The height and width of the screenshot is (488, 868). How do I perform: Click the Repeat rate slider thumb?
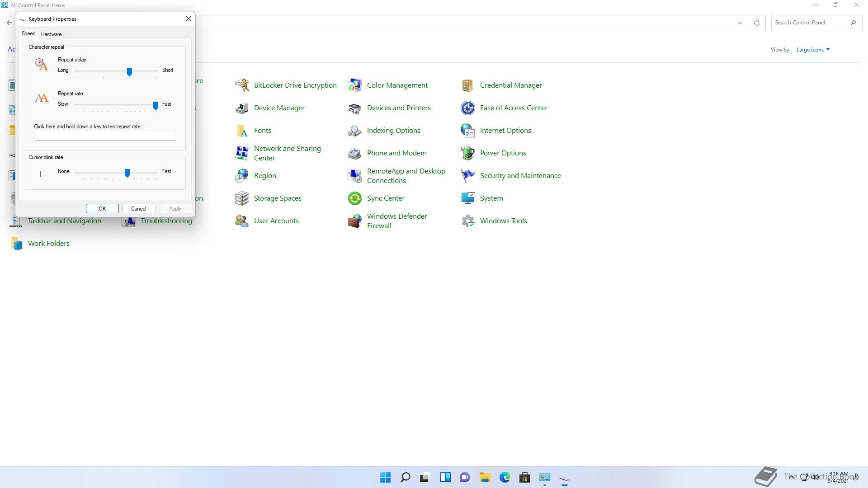156,106
